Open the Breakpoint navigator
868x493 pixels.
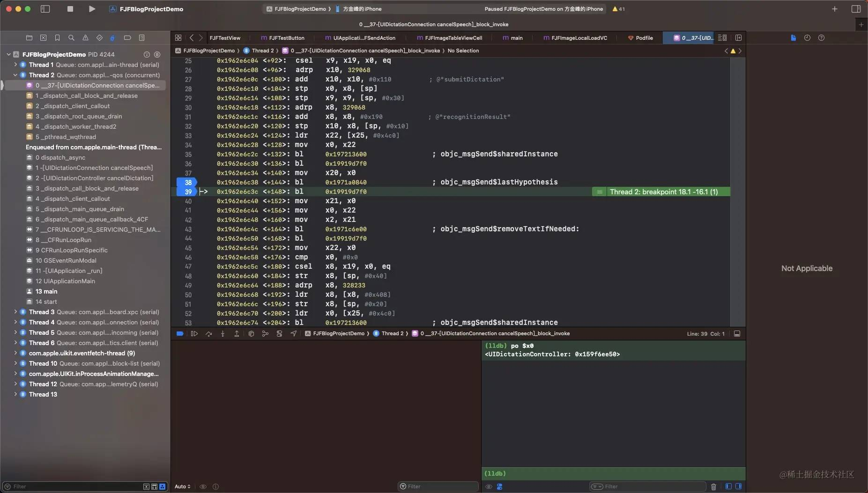point(127,37)
